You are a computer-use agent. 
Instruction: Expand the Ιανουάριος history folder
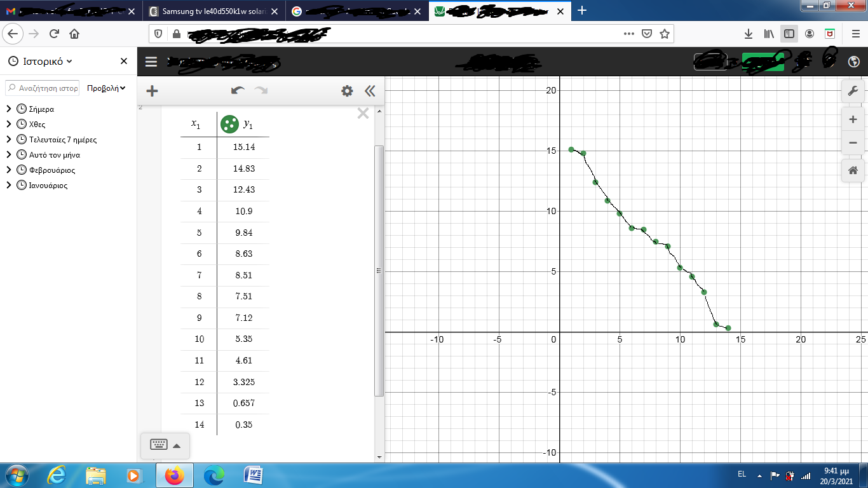[10, 186]
